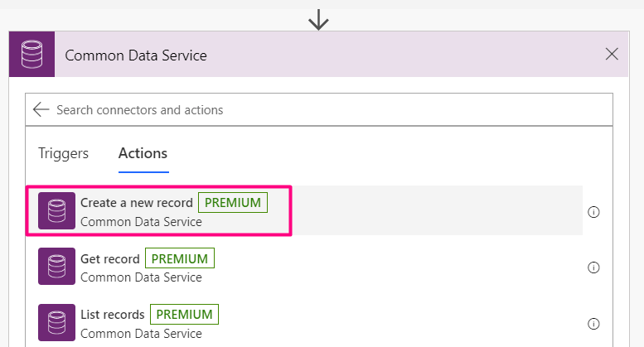The height and width of the screenshot is (347, 644).
Task: Click PREMIUM badge on Create a new record
Action: [x=233, y=203]
